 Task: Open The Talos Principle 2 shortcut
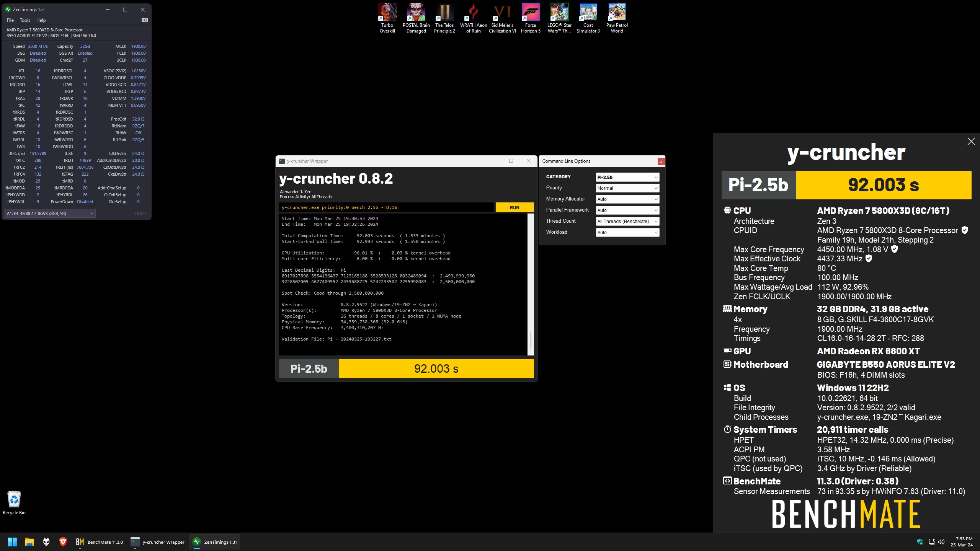pyautogui.click(x=444, y=18)
